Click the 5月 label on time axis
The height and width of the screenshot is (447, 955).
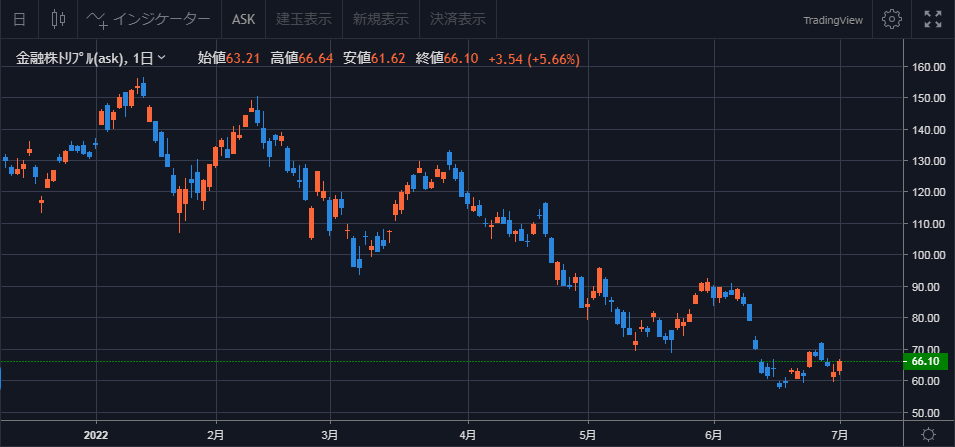pyautogui.click(x=588, y=435)
